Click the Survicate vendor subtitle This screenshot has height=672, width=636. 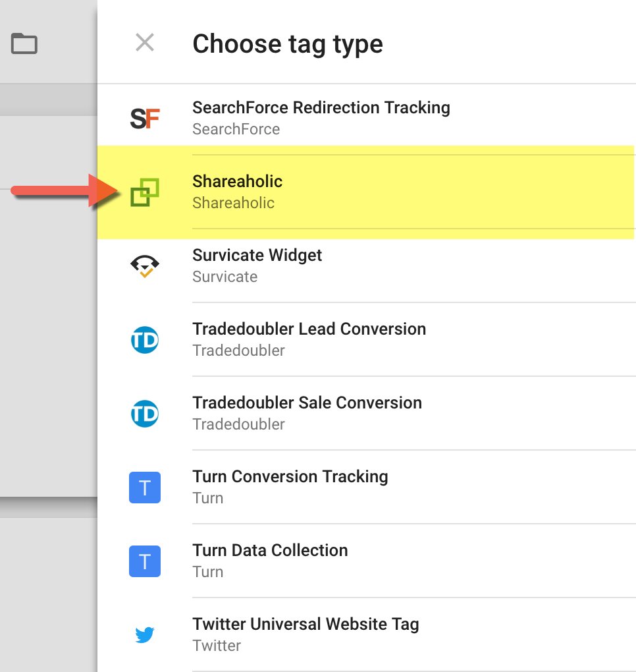point(225,277)
